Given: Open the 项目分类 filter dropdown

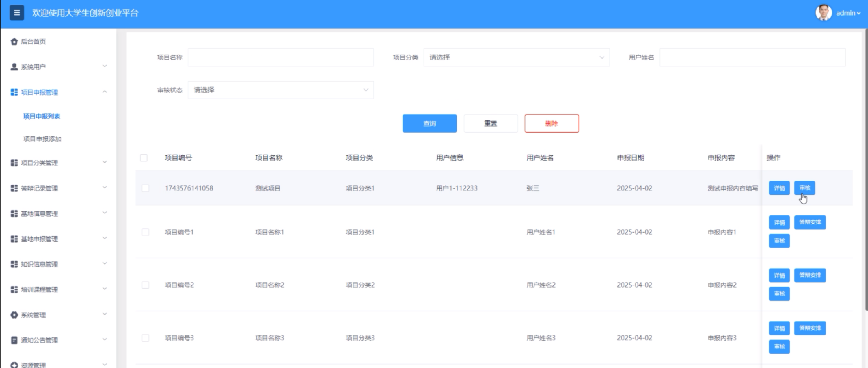Looking at the screenshot, I should pyautogui.click(x=516, y=57).
